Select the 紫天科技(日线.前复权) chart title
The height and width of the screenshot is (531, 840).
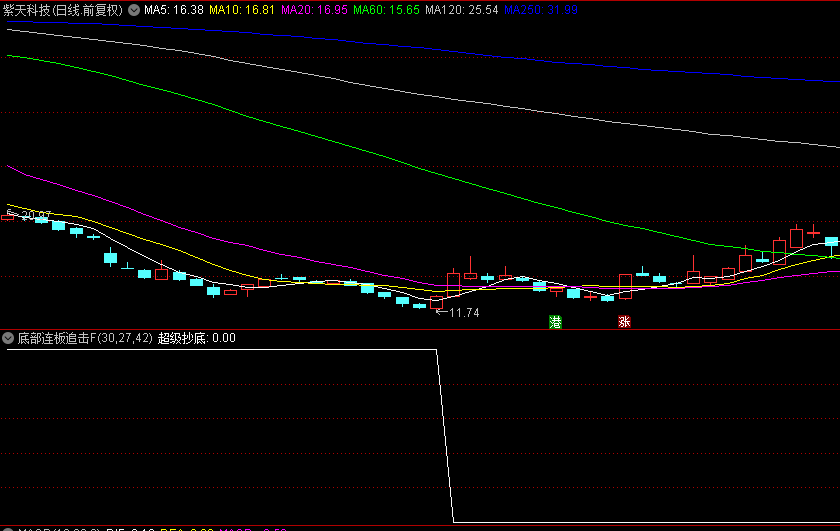[63, 10]
